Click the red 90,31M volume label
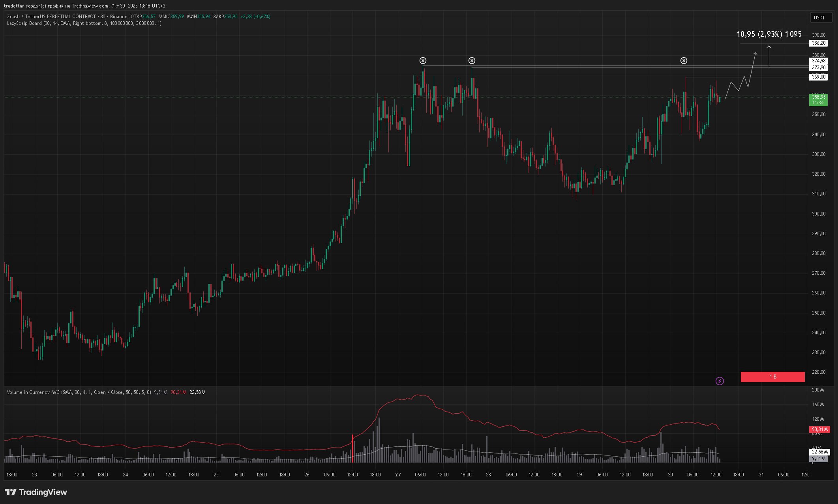This screenshot has width=838, height=504. pyautogui.click(x=819, y=429)
